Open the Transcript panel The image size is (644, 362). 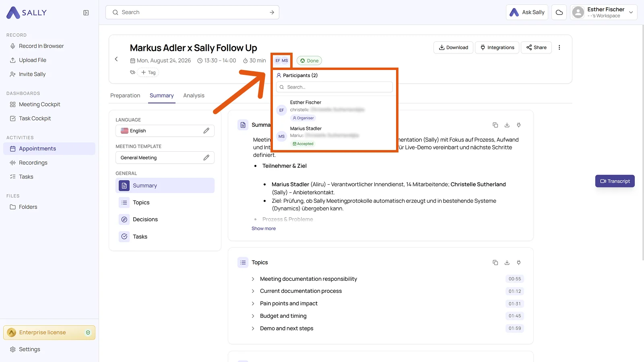pyautogui.click(x=615, y=181)
